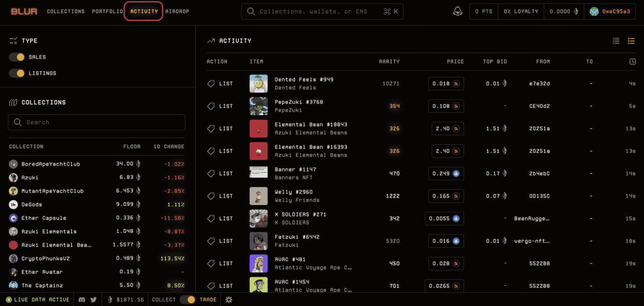Open settings via the gear icon
Viewport: 644px width, 306px height.
[x=229, y=299]
